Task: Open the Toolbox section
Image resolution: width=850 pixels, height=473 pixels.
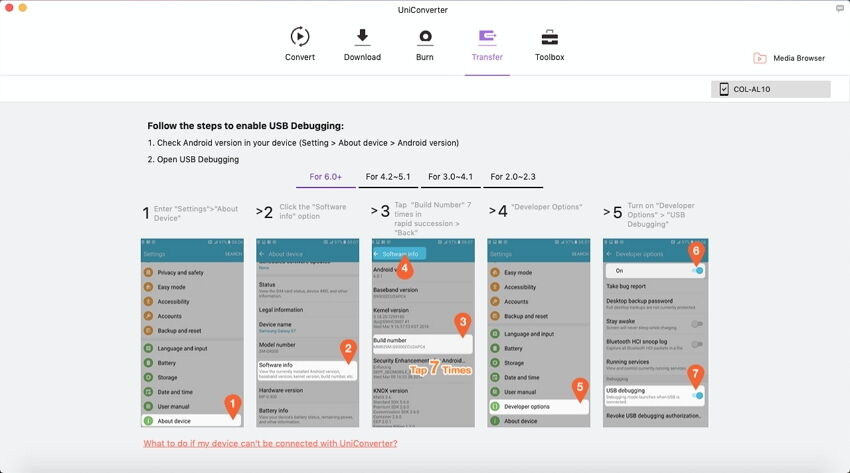Action: pos(550,44)
